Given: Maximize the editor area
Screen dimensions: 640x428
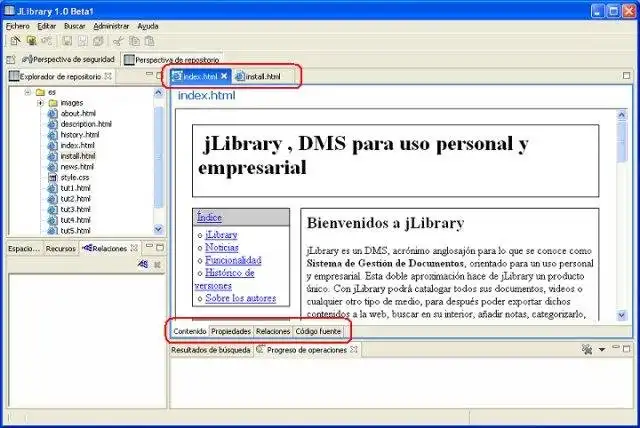Looking at the screenshot, I should coord(626,75).
